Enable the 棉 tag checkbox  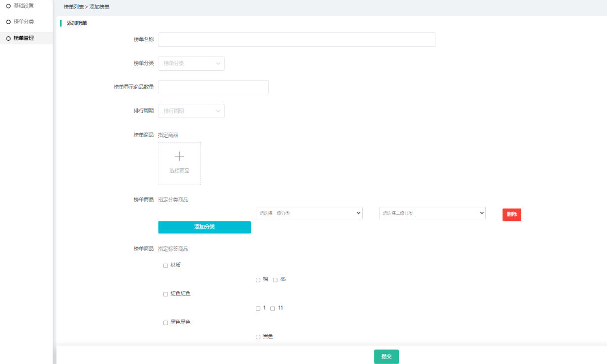258,280
